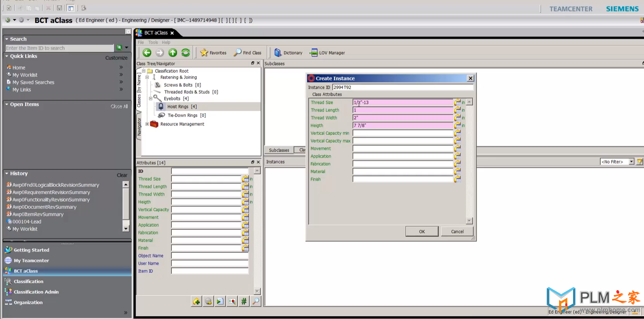This screenshot has height=319, width=644.
Task: Confirm Create Instance with OK
Action: [x=422, y=231]
